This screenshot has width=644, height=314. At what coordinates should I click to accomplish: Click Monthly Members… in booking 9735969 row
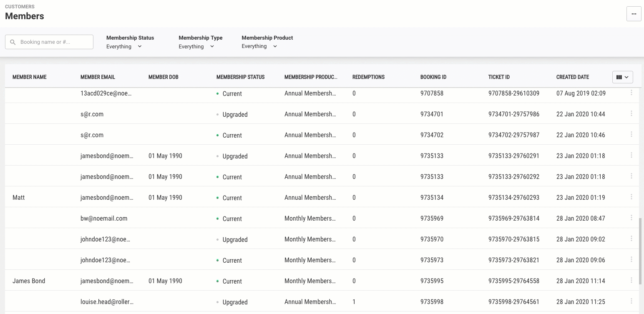(x=310, y=219)
